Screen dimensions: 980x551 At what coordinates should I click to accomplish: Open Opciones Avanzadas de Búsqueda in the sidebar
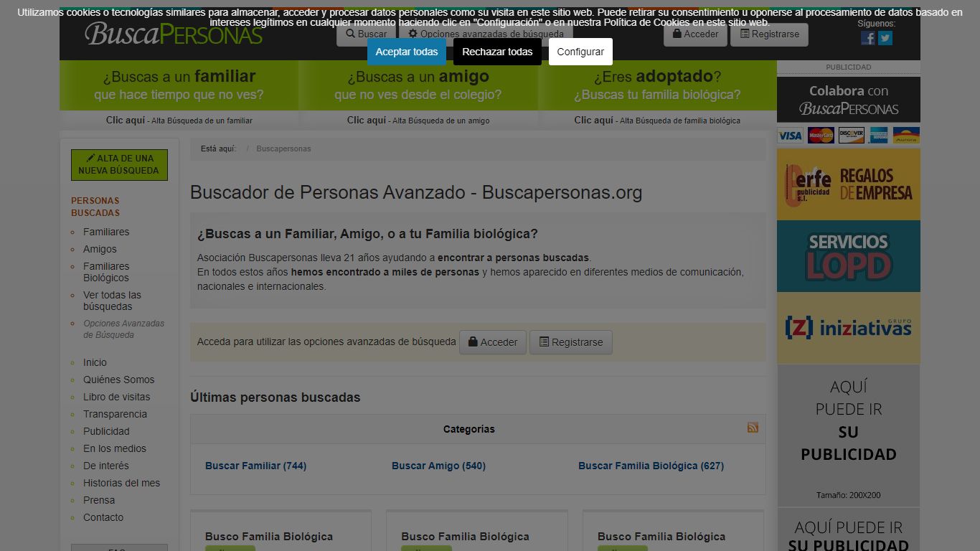tap(123, 329)
